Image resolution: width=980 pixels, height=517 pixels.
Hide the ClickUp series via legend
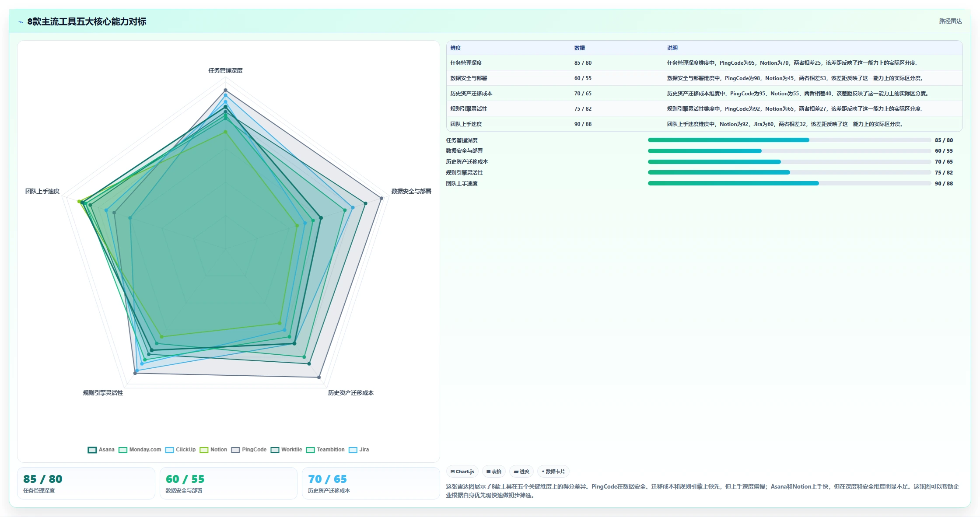(180, 450)
